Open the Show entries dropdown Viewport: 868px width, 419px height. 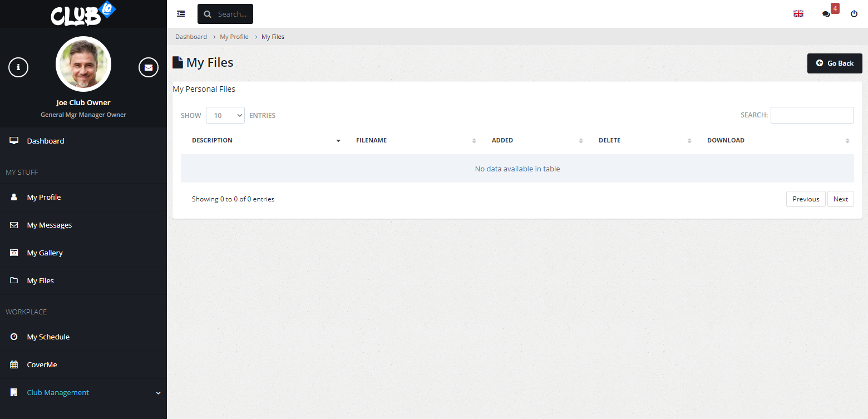click(x=225, y=115)
